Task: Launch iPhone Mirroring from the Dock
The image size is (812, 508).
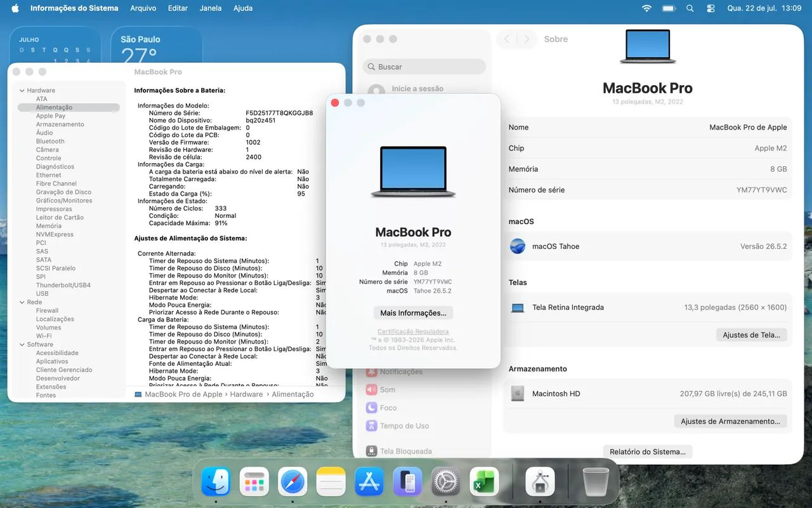Action: [x=407, y=482]
